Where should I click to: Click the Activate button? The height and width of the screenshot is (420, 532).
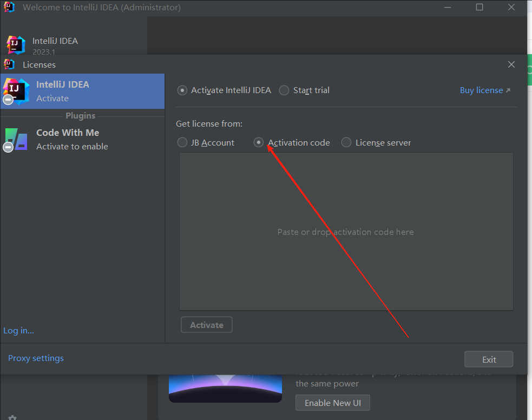click(207, 325)
